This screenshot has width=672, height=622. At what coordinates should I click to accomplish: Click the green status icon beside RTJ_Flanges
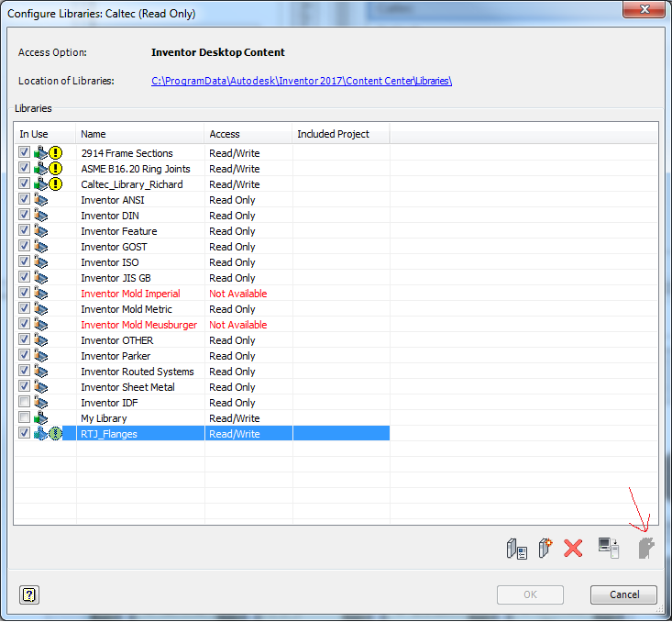[x=55, y=434]
